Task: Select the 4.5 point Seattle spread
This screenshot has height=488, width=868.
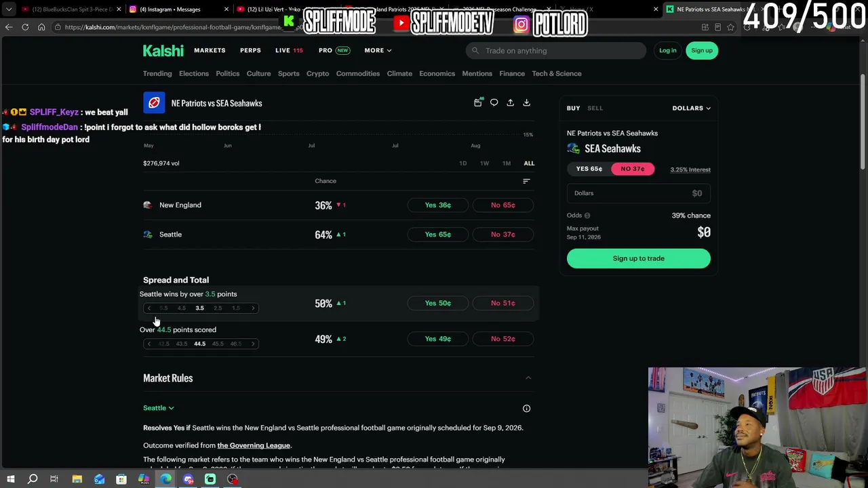Action: (x=181, y=308)
